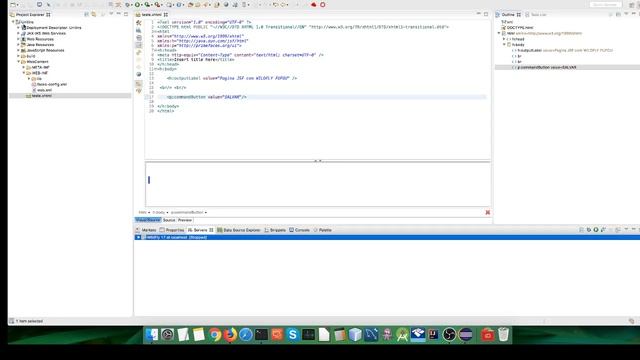Expand the Deployment Descriptor node

[18, 28]
